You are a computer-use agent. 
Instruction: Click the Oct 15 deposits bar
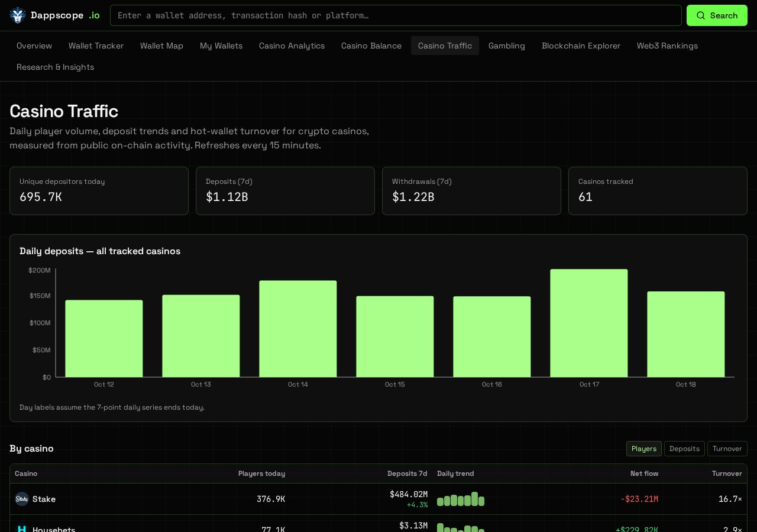click(x=395, y=336)
